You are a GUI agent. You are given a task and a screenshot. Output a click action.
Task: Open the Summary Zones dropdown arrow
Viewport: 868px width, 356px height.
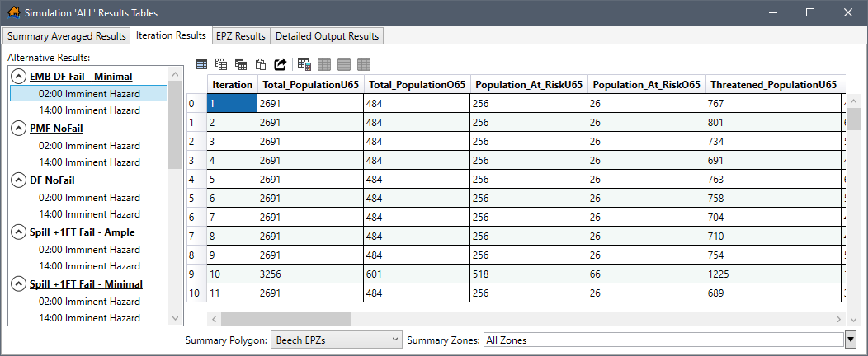coord(851,340)
